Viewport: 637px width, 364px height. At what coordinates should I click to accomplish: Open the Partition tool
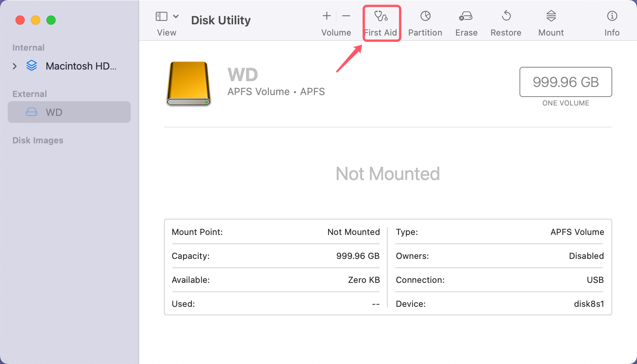425,21
